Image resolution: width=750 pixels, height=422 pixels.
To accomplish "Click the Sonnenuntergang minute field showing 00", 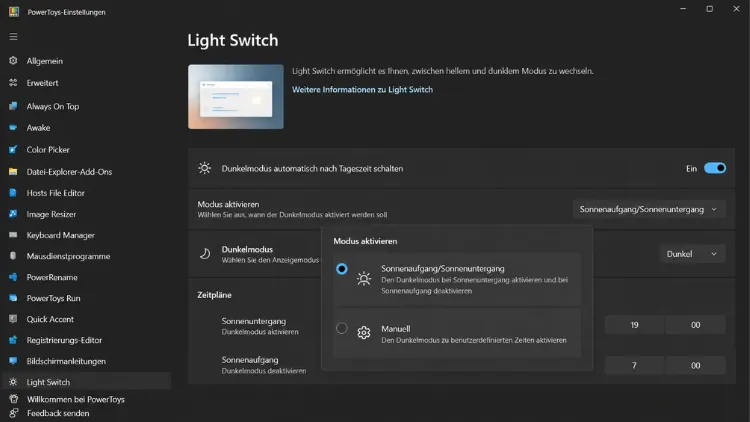I will coord(695,325).
